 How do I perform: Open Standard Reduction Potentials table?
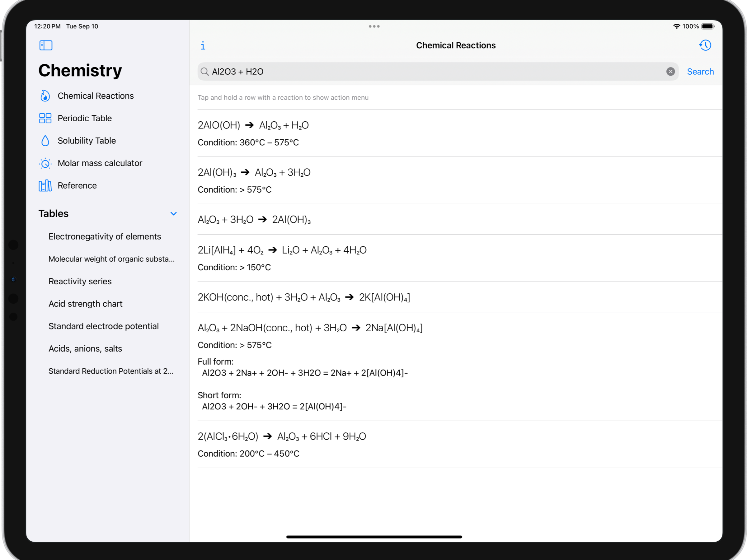(111, 371)
